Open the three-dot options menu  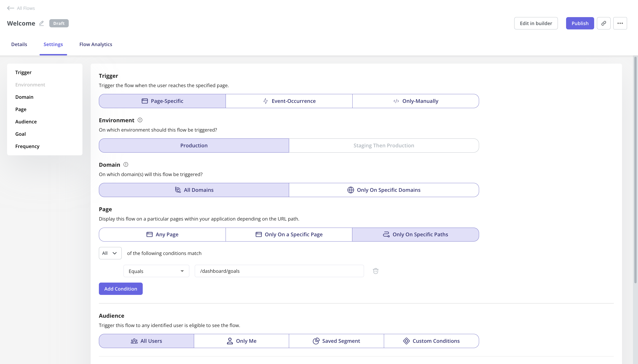click(620, 23)
